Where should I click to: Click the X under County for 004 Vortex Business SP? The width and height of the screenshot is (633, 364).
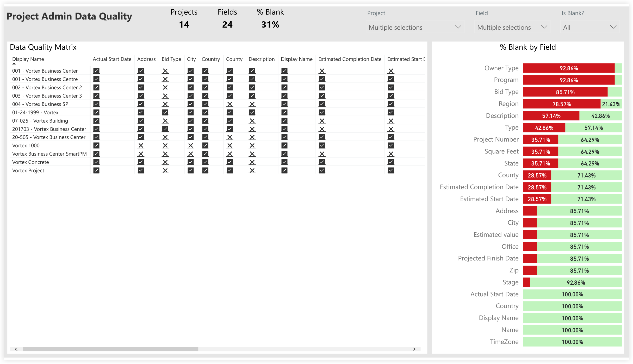pyautogui.click(x=229, y=104)
